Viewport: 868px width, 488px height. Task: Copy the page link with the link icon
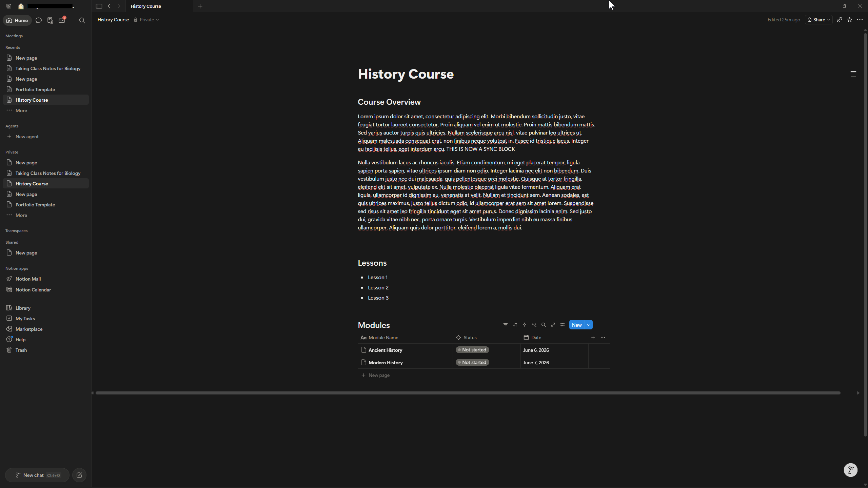840,20
